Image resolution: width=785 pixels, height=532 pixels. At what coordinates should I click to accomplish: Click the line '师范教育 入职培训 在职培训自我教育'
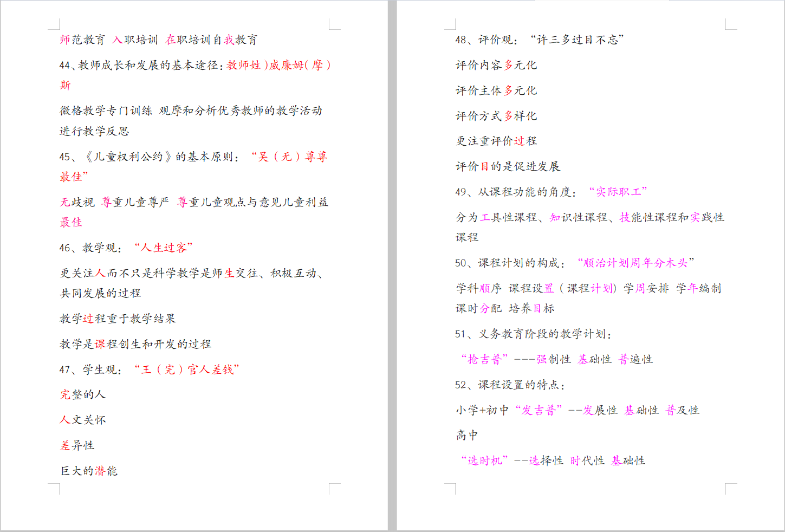coord(159,40)
